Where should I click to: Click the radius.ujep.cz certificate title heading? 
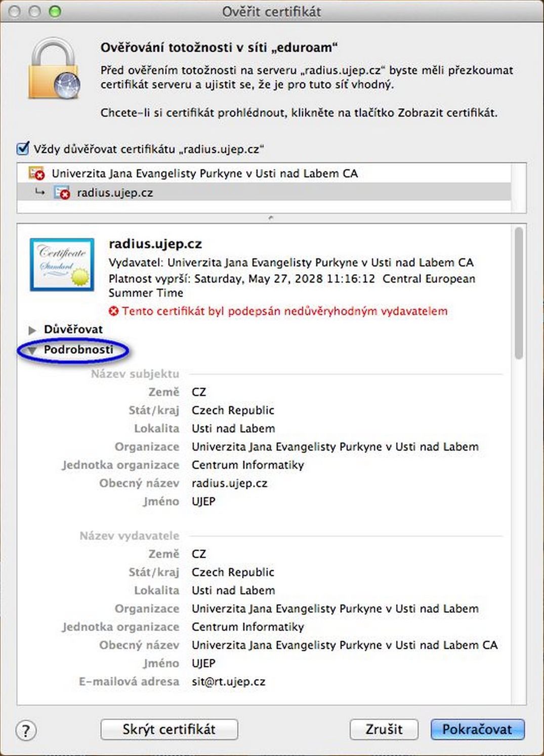click(155, 244)
